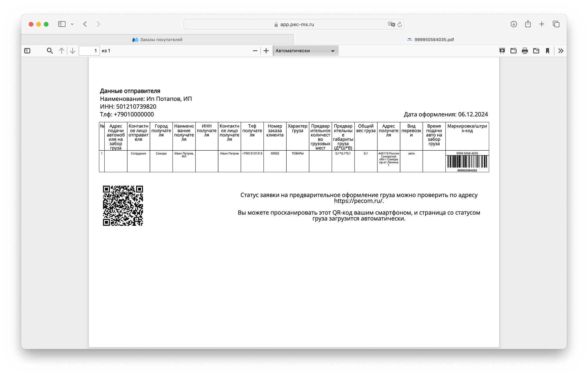The height and width of the screenshot is (377, 588).
Task: Reload the page in address bar
Action: tap(400, 24)
